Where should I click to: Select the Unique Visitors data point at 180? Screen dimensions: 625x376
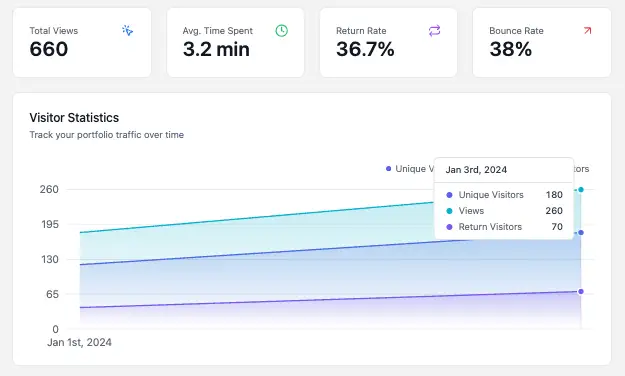[581, 232]
